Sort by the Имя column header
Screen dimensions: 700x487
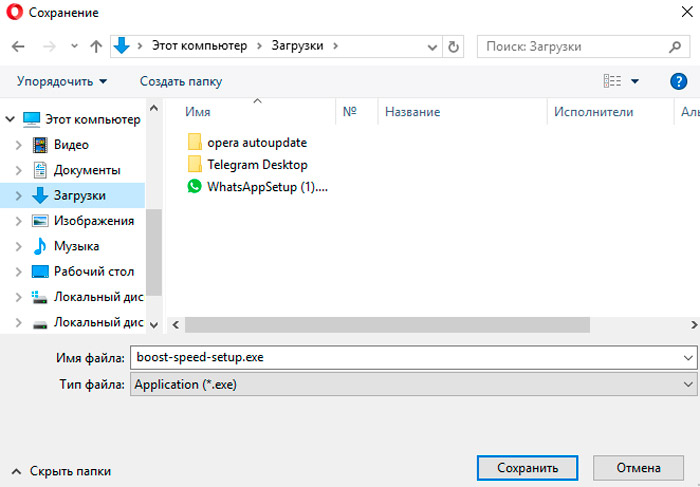(x=198, y=113)
